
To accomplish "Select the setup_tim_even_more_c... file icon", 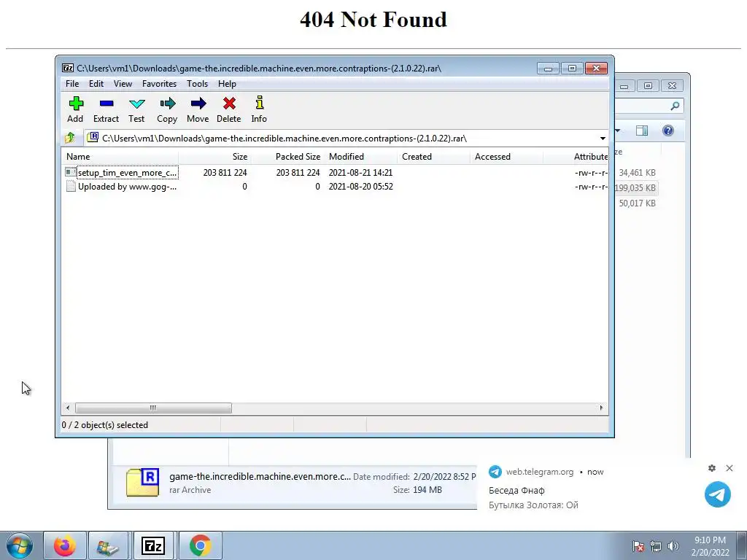I will [x=71, y=172].
